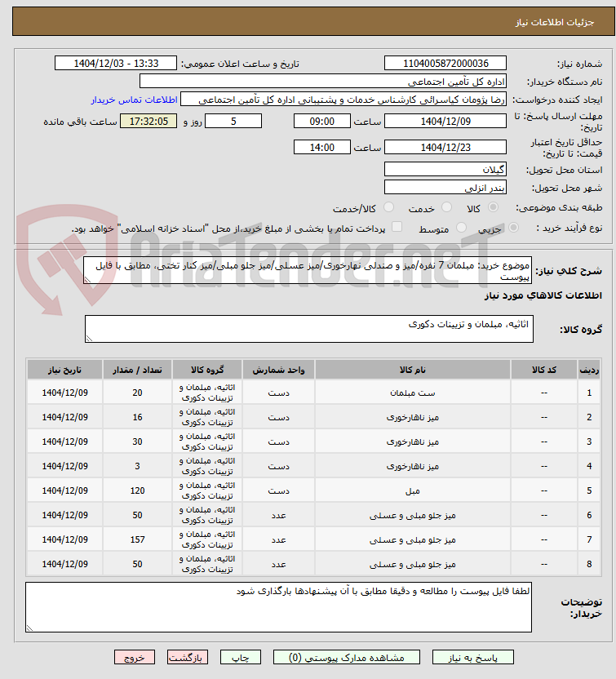Select the متوسط purchase type radio
This screenshot has width=616, height=679.
point(462,228)
